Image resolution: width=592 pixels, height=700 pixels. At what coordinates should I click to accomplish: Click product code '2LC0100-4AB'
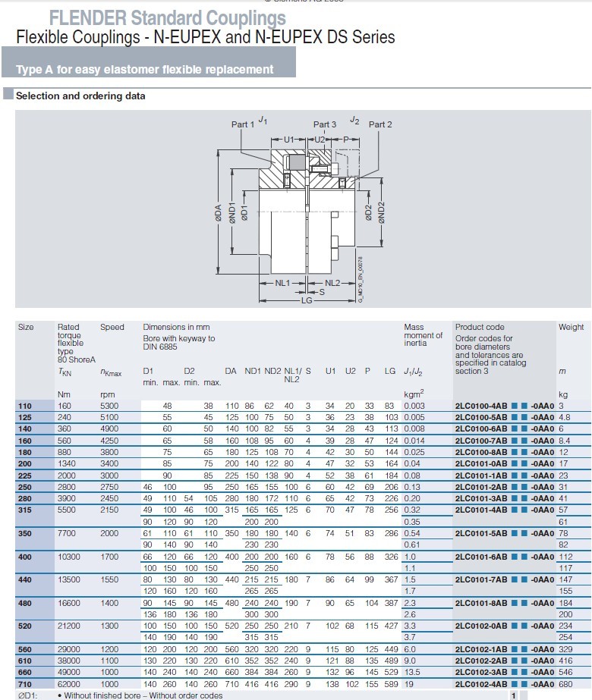pyautogui.click(x=481, y=406)
